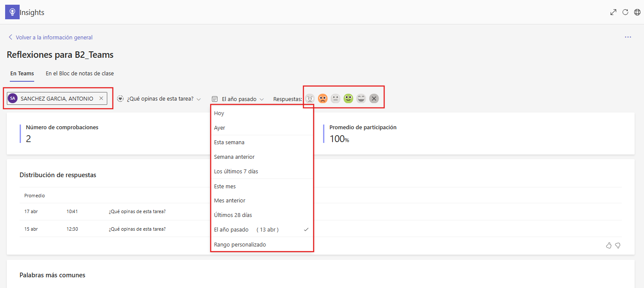Image resolution: width=644 pixels, height=288 pixels.
Task: Expand Insights to full screen
Action: (613, 12)
